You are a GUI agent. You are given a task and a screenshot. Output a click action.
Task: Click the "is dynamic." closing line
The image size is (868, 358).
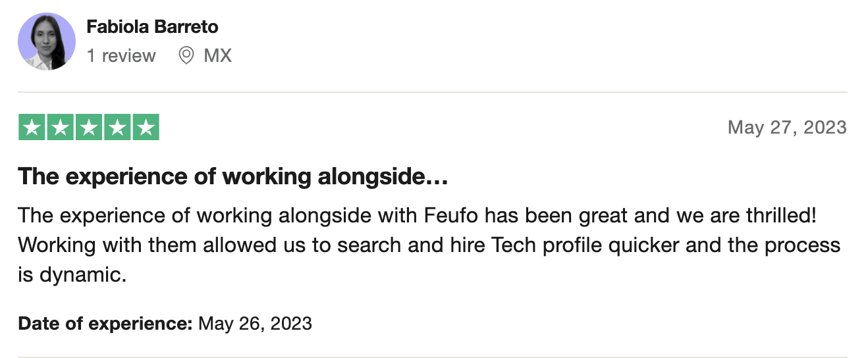click(x=72, y=275)
